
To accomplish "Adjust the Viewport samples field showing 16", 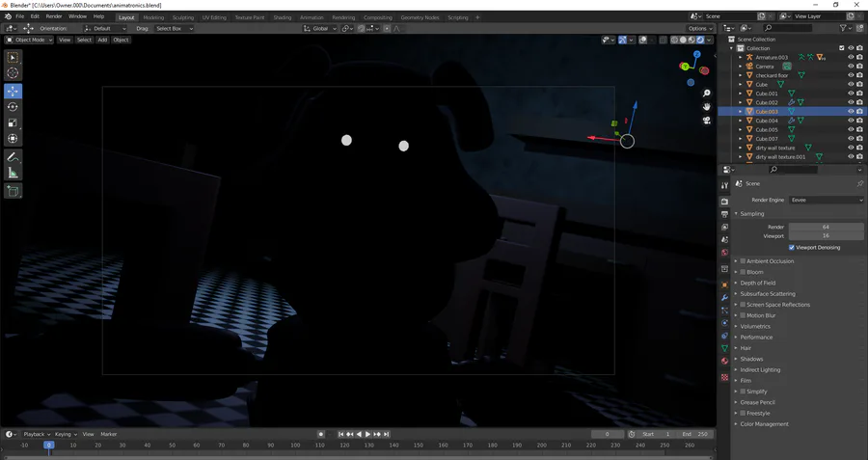I will pos(826,236).
